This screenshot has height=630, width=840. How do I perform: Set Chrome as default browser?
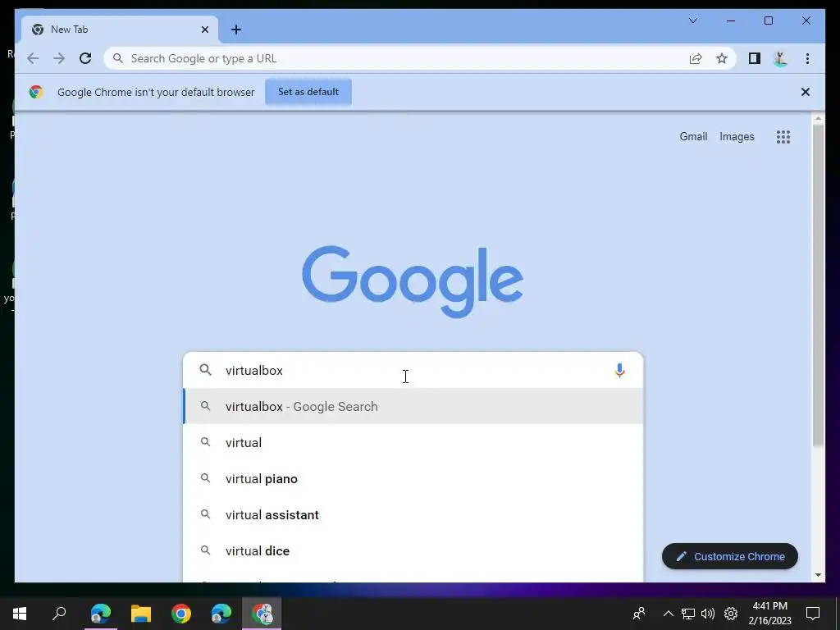[x=308, y=92]
